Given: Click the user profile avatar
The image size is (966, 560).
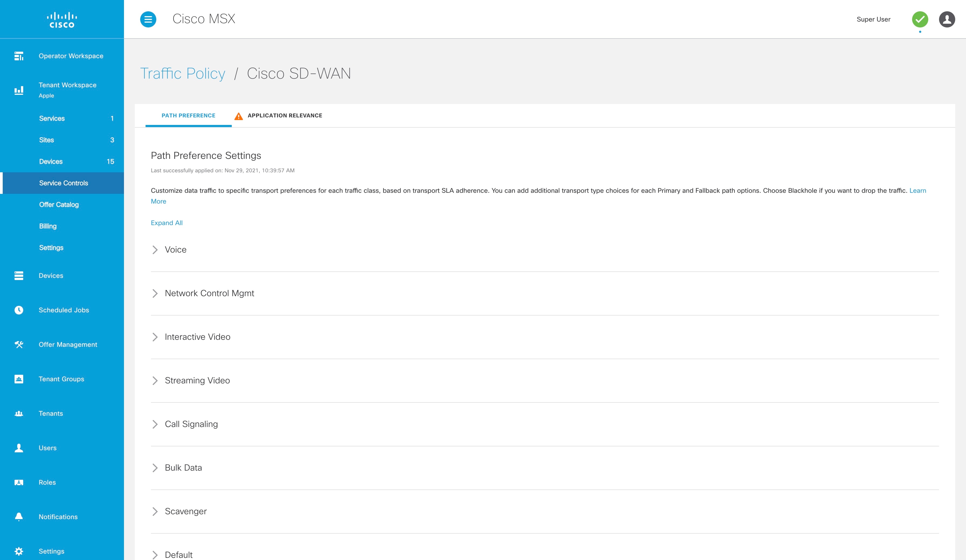Looking at the screenshot, I should (947, 19).
